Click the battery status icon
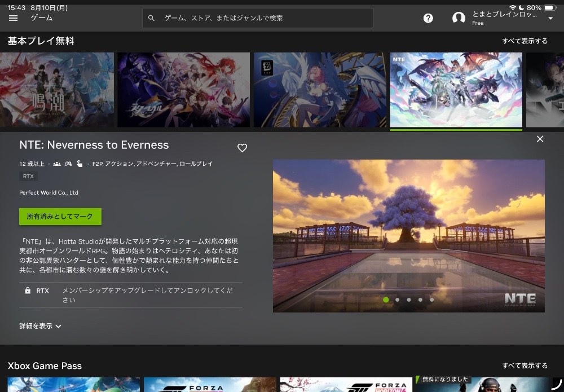 click(x=550, y=7)
